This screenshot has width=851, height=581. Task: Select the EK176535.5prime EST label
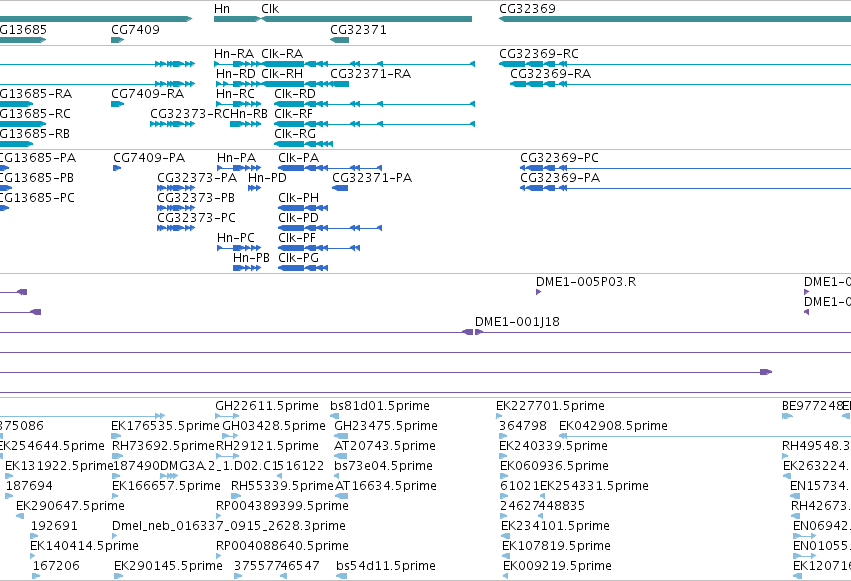coord(165,426)
